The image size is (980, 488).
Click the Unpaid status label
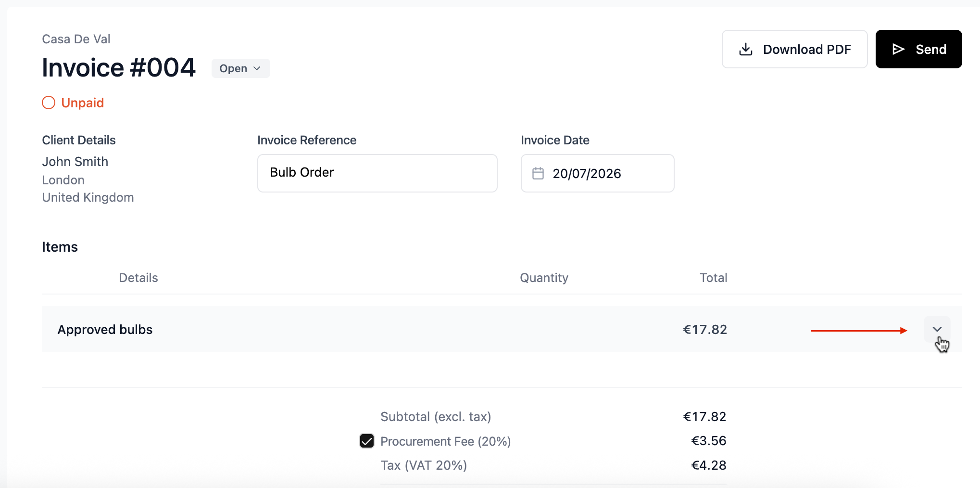pyautogui.click(x=83, y=103)
